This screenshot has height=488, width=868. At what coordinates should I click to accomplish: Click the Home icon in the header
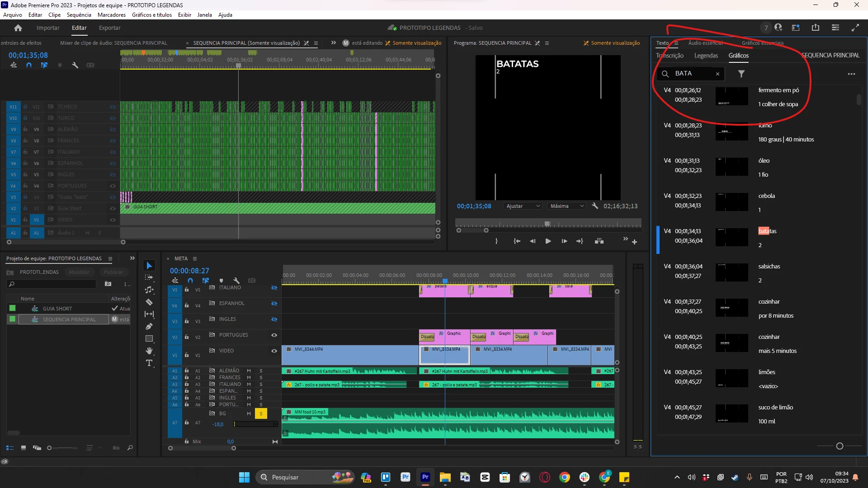[x=18, y=28]
